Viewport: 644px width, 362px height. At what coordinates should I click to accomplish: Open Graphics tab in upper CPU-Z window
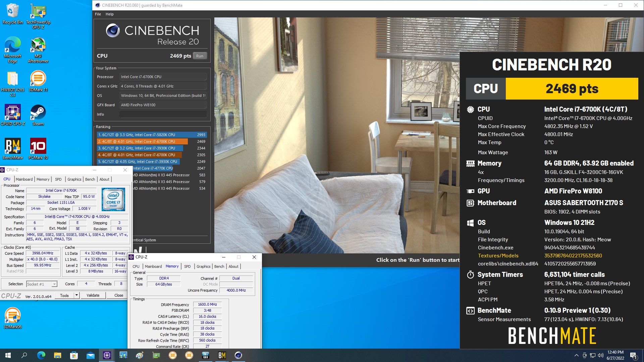pyautogui.click(x=74, y=179)
